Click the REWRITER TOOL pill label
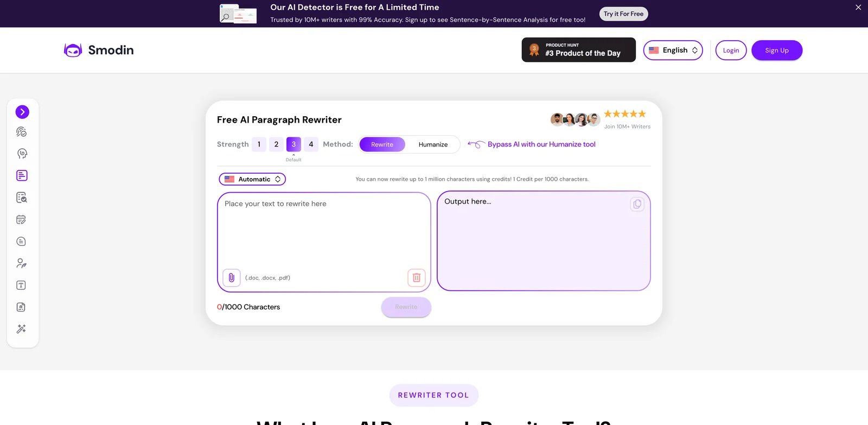Image resolution: width=868 pixels, height=425 pixels. click(433, 395)
